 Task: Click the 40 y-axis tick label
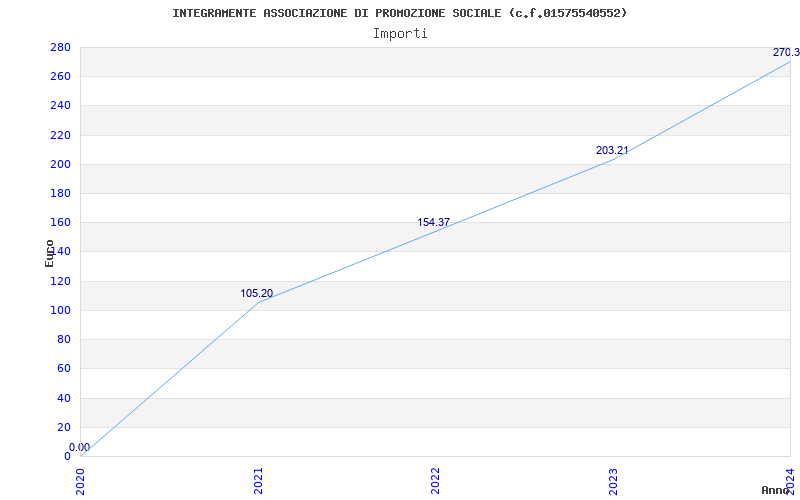[x=63, y=398]
